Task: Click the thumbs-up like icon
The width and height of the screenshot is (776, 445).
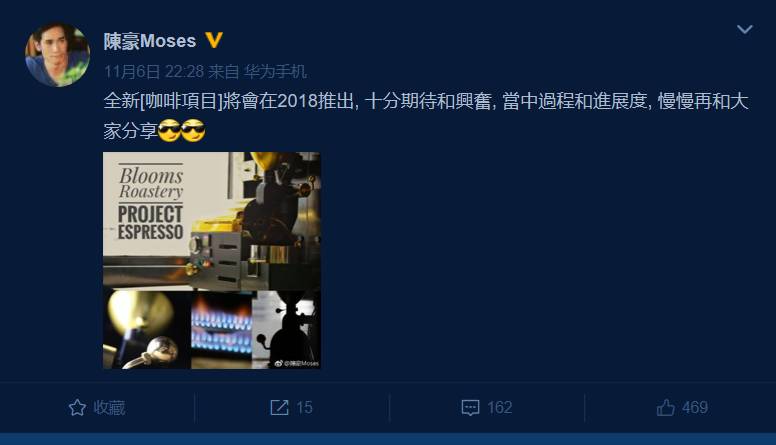Action: [666, 407]
